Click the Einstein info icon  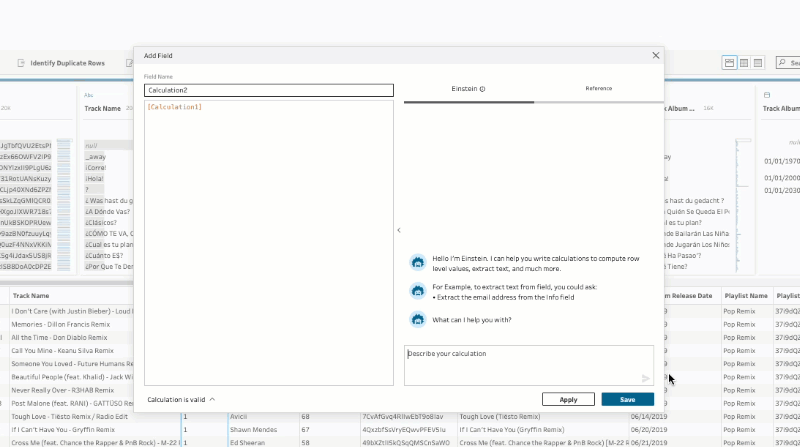click(482, 89)
